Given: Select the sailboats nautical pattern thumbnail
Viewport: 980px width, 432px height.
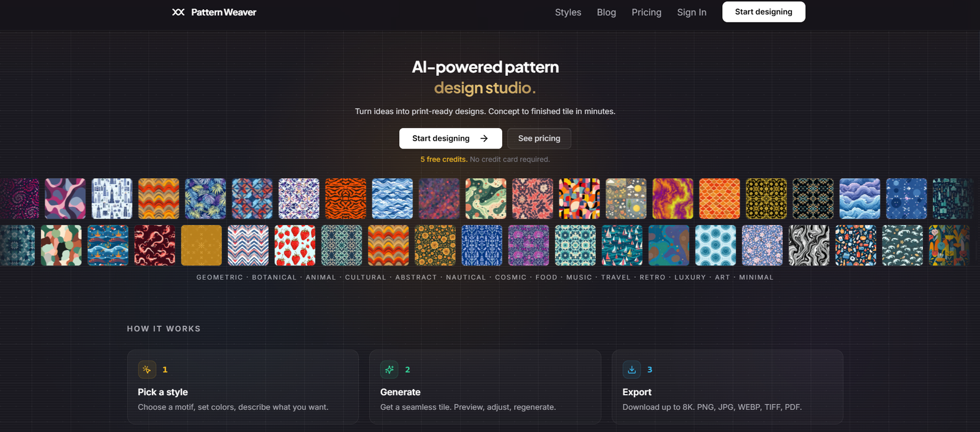Looking at the screenshot, I should coord(622,245).
